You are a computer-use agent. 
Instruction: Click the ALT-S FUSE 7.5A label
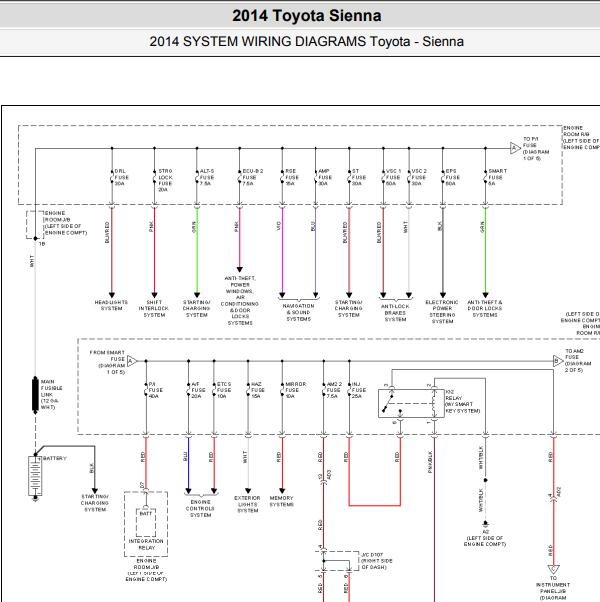pyautogui.click(x=207, y=177)
